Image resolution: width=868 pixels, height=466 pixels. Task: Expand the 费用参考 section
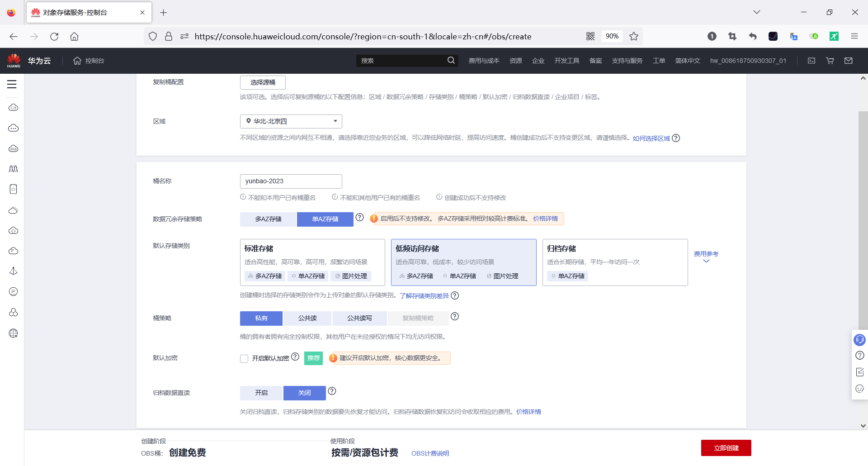point(706,257)
